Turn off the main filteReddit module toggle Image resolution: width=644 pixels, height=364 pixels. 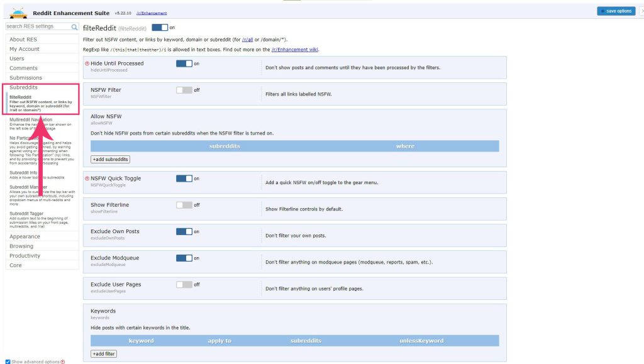point(160,28)
